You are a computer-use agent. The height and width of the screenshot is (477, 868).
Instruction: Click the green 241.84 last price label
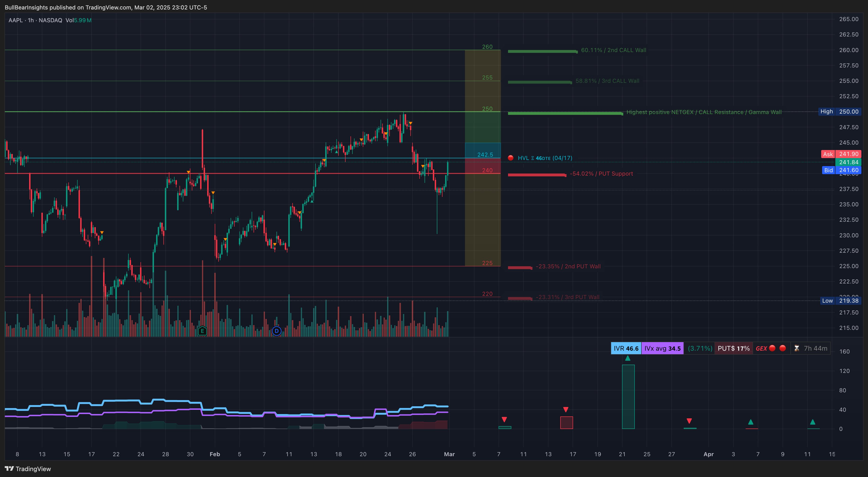(848, 162)
